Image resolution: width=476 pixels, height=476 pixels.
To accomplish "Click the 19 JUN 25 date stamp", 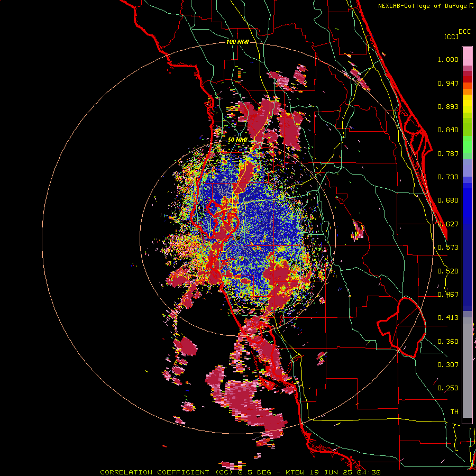I will [x=331, y=472].
